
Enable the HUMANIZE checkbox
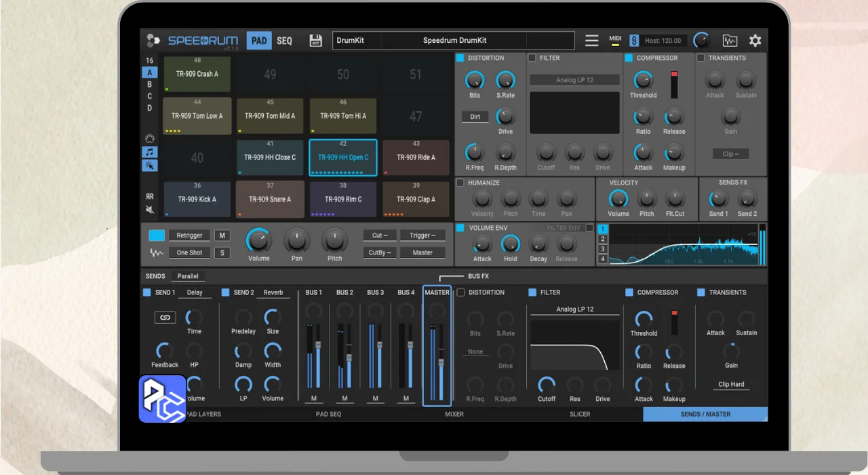click(x=460, y=183)
